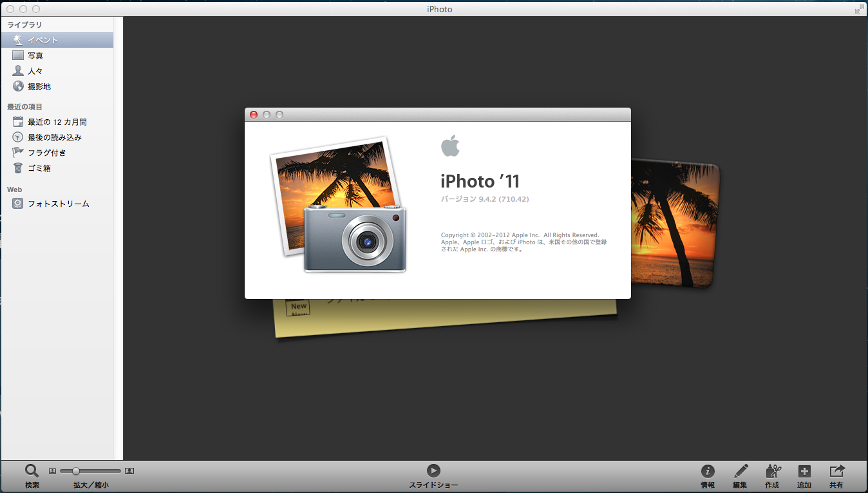Click the flag icon beside フラグ付き

[x=18, y=153]
